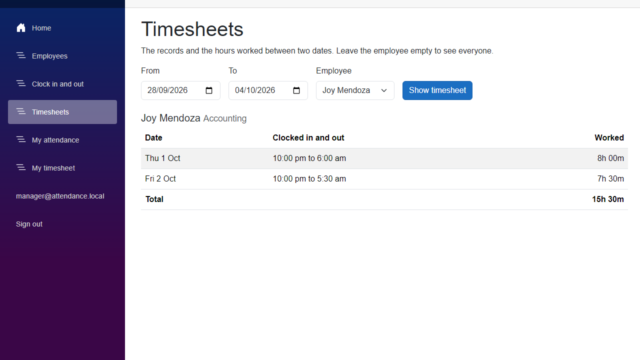Image resolution: width=640 pixels, height=360 pixels.
Task: Click the Timesheets list icon in sidebar
Action: tap(21, 111)
